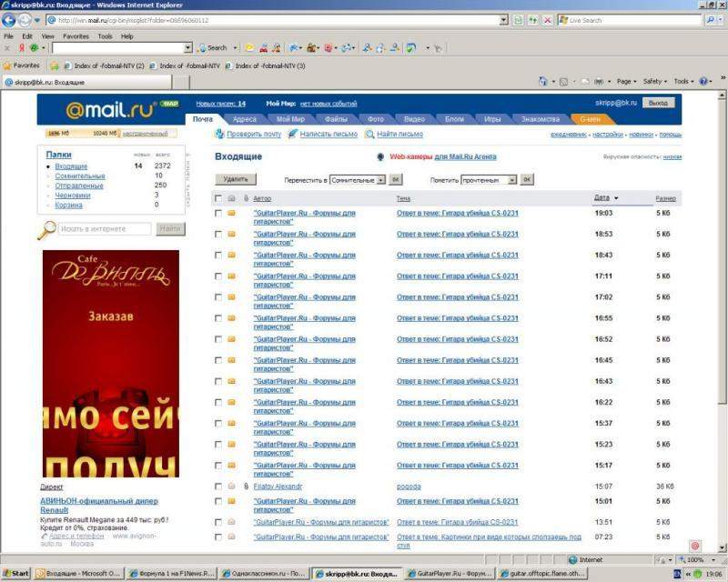Click the red Yandex 'Я' toolbar icon
Viewport: 728px width, 582px height.
(21, 48)
